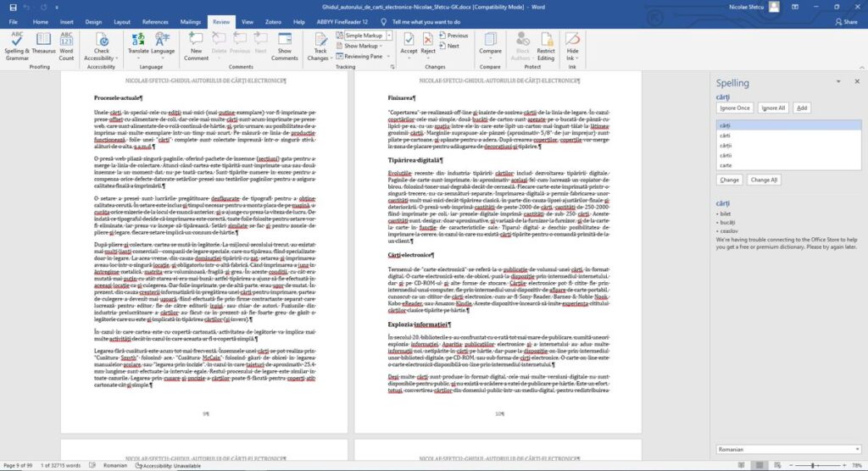This screenshot has width=868, height=471.
Task: Open the File menu
Action: point(14,22)
